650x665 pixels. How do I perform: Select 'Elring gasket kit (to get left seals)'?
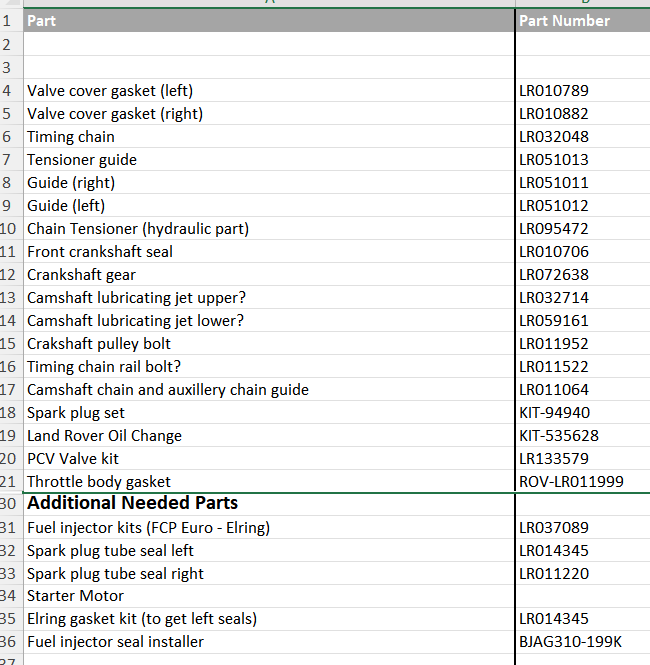(269, 618)
